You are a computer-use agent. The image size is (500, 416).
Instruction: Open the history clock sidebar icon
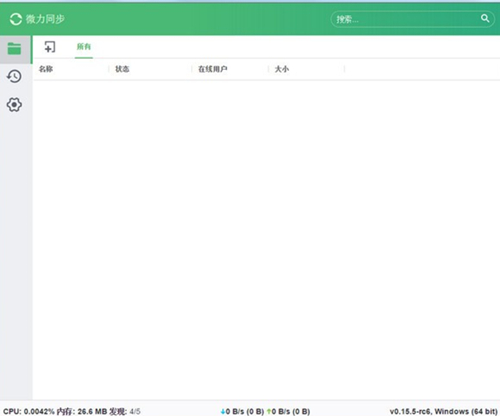click(14, 76)
